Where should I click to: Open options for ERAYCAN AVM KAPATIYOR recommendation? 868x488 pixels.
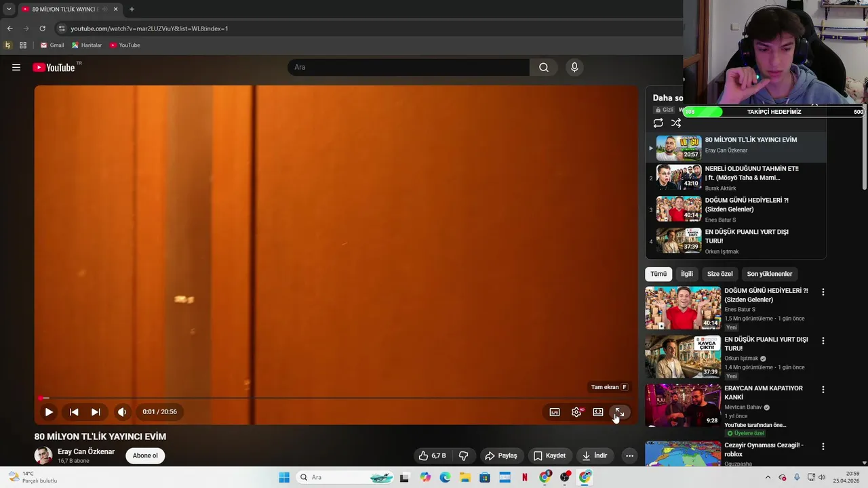coord(823,390)
